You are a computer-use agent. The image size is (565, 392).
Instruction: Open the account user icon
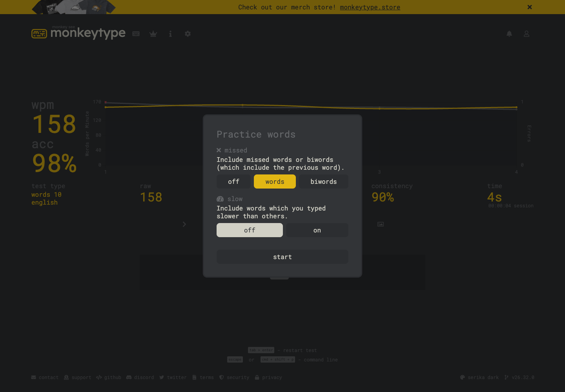click(527, 34)
